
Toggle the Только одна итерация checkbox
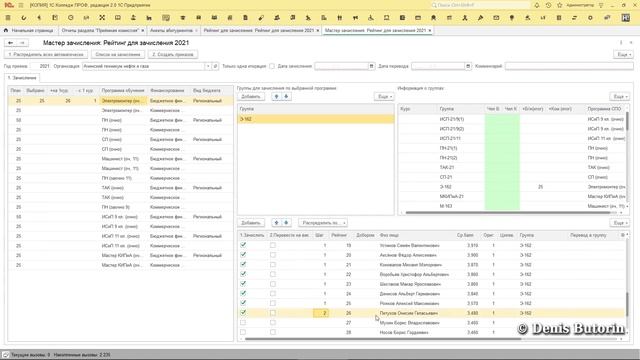[272, 66]
